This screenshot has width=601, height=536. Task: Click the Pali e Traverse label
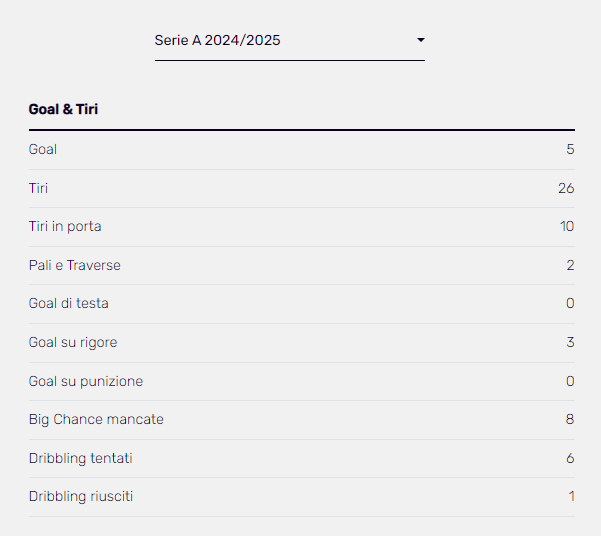(75, 265)
